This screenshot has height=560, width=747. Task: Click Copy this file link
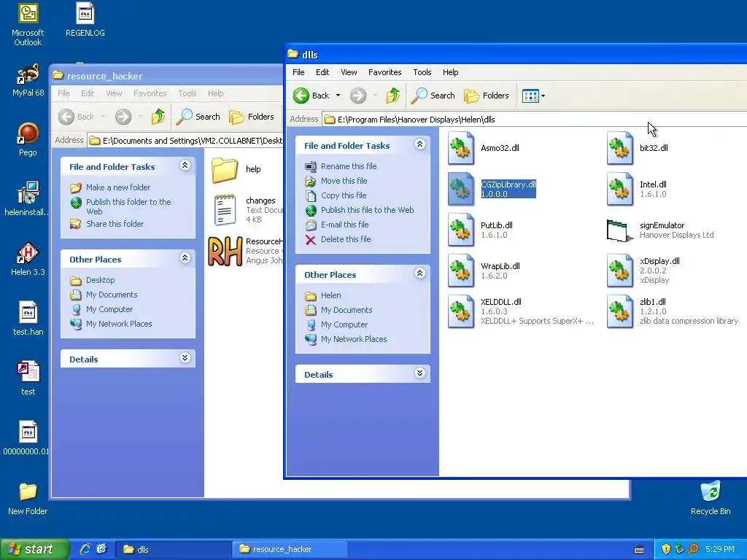344,195
